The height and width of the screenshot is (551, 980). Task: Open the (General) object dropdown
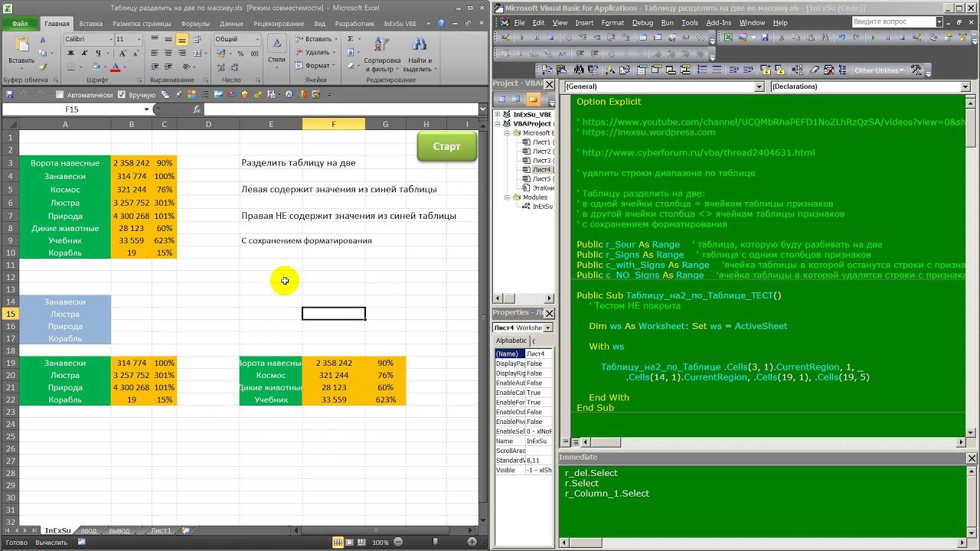tap(759, 86)
